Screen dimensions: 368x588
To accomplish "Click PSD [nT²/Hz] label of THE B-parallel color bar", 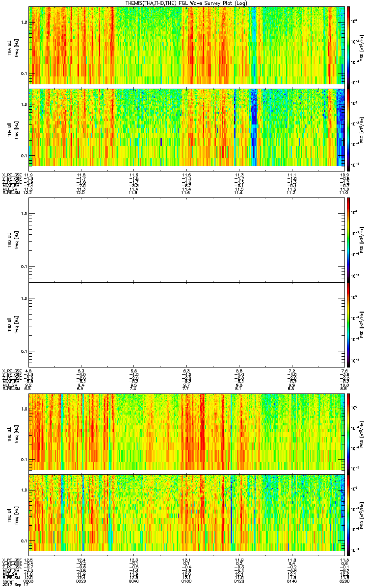I will (x=362, y=514).
